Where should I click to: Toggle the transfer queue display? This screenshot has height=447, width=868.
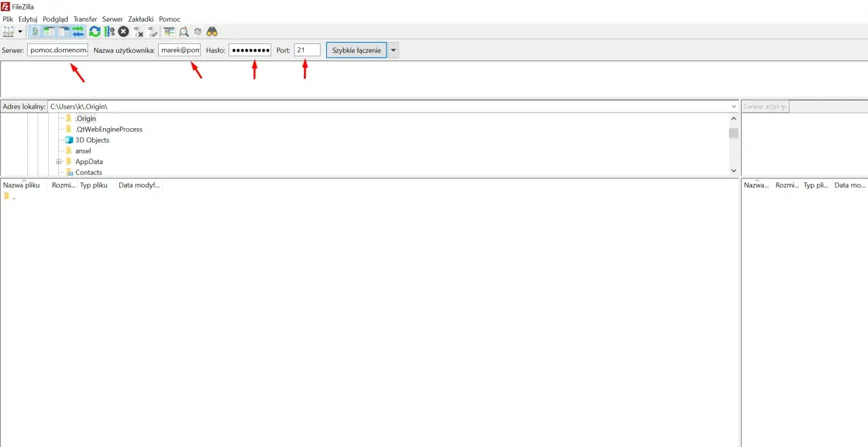coord(78,31)
